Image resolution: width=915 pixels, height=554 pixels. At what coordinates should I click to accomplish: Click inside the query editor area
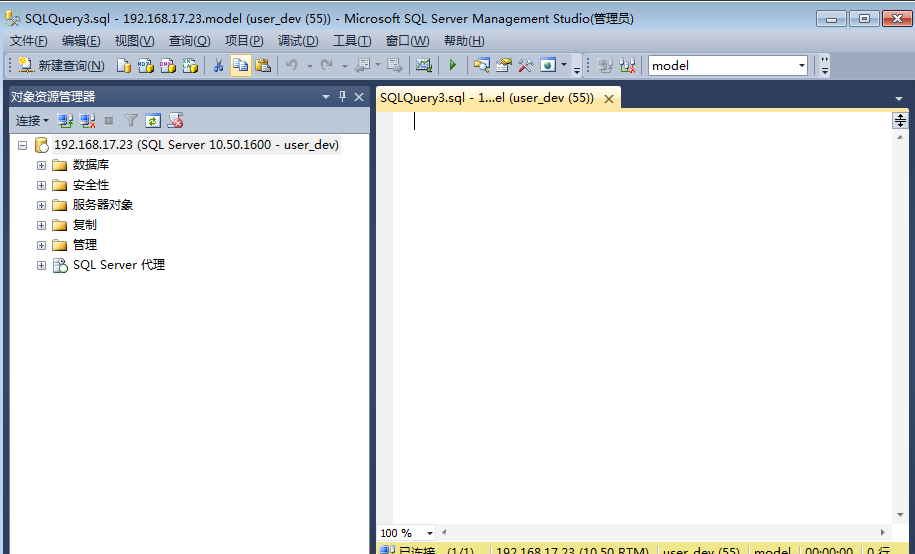pos(642,318)
